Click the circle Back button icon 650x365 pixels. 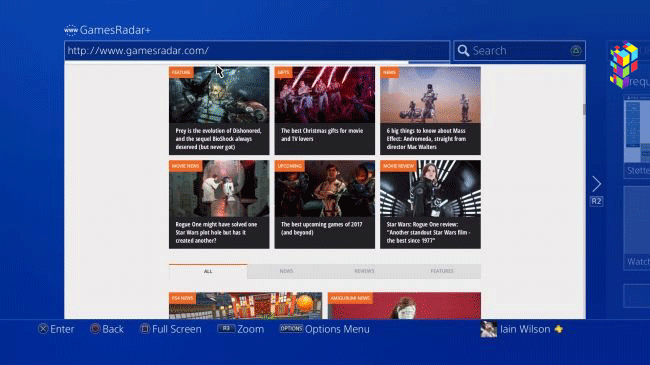[x=95, y=329]
